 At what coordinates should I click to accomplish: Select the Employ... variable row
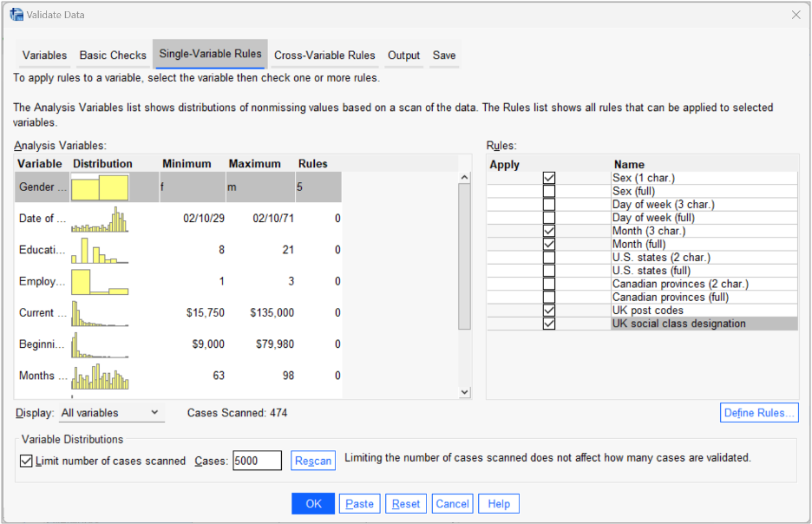pos(178,281)
